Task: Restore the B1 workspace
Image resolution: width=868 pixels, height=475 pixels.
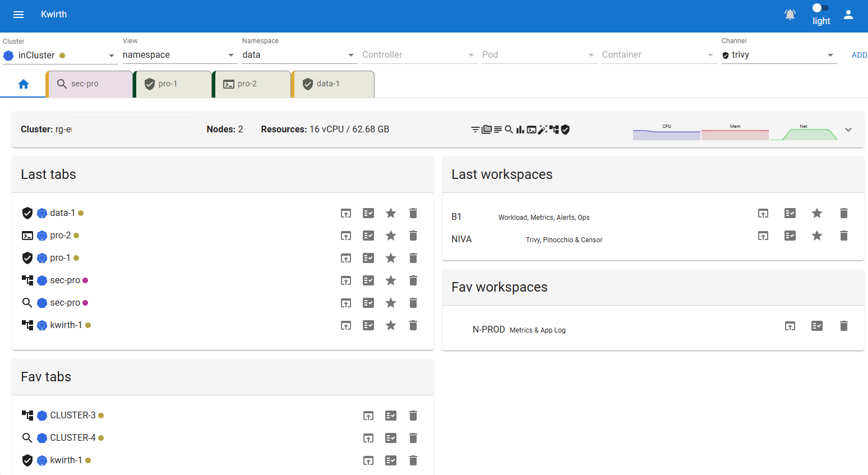Action: tap(763, 213)
